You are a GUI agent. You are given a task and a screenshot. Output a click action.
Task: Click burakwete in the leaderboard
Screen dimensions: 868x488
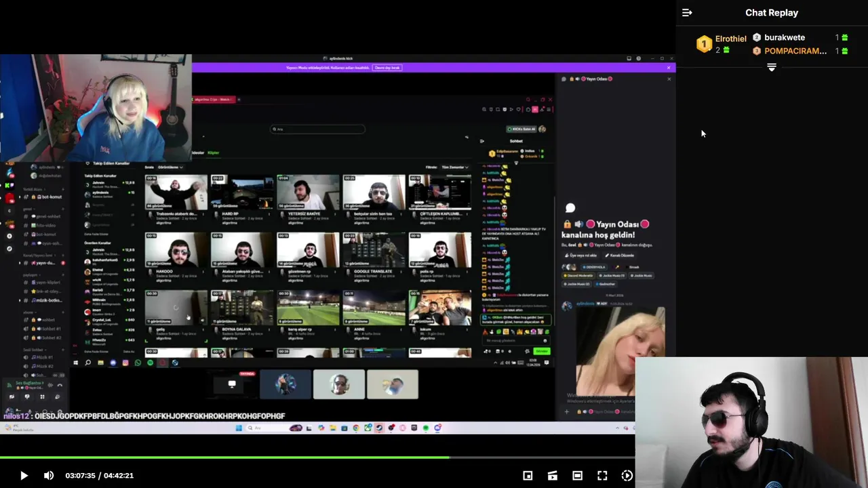coord(785,37)
